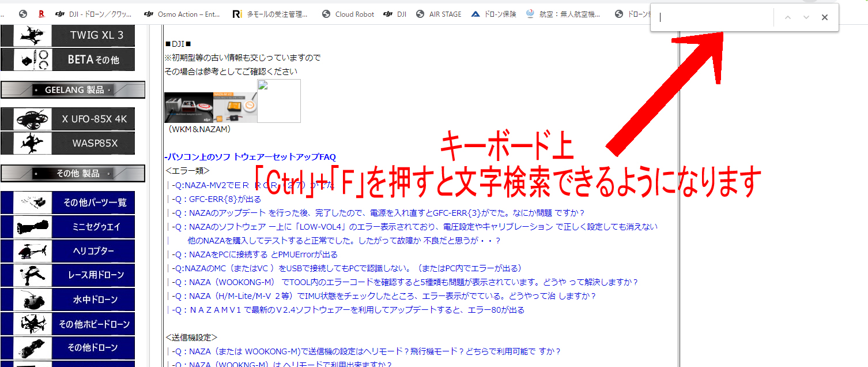Click the find-in-page search field
The width and height of the screenshot is (868, 367).
714,17
